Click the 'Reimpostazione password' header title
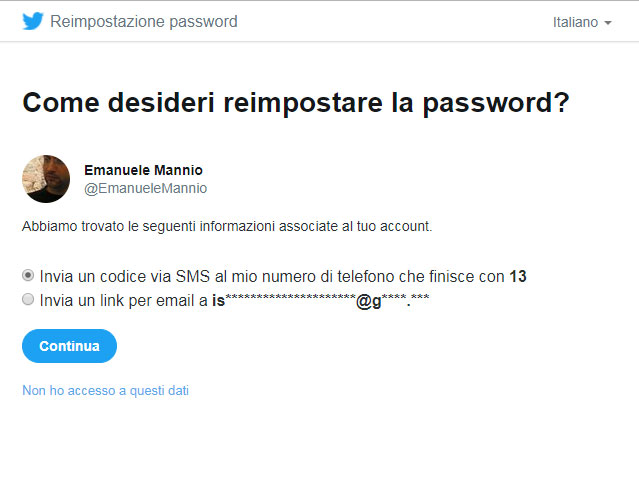 tap(144, 21)
